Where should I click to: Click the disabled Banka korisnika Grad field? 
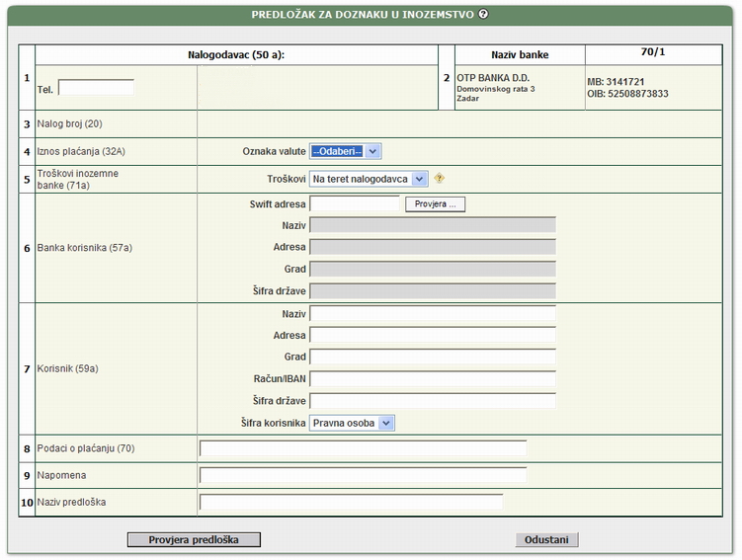432,270
